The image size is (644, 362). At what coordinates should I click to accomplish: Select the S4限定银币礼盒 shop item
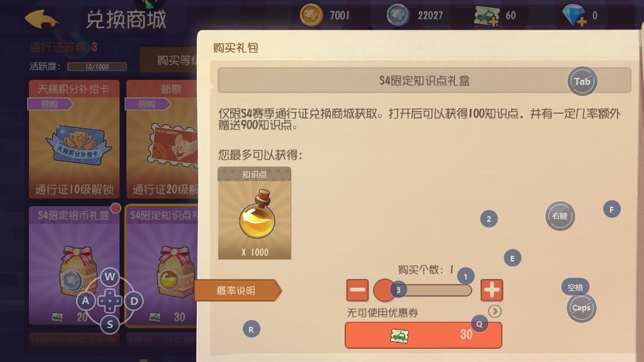pyautogui.click(x=74, y=266)
